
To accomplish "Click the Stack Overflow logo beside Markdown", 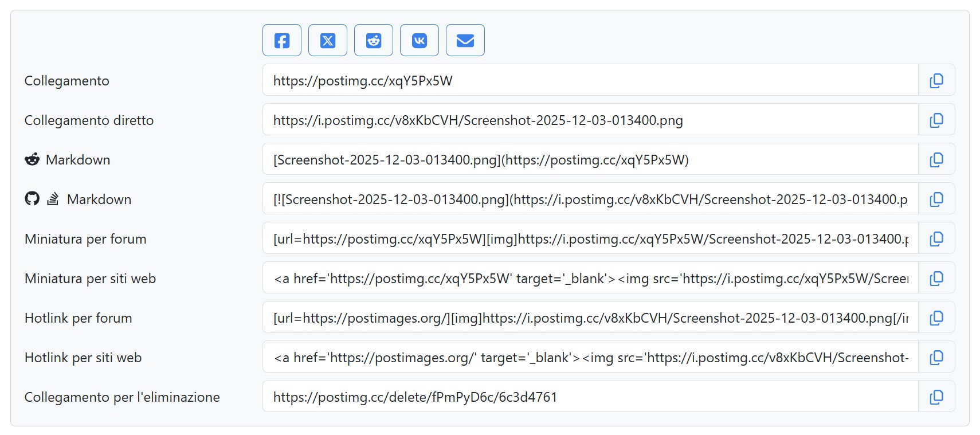I will click(x=53, y=199).
